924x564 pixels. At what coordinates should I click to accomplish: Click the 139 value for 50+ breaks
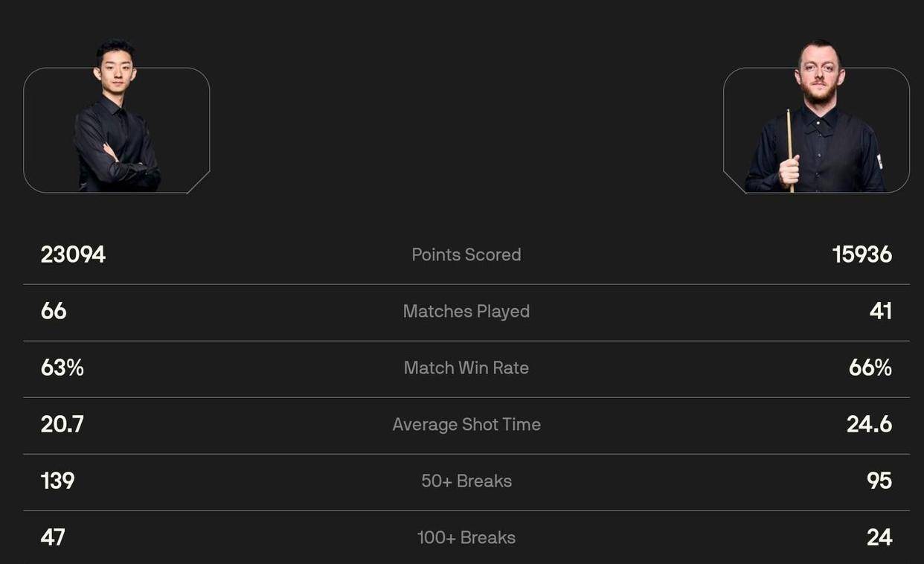(x=57, y=481)
